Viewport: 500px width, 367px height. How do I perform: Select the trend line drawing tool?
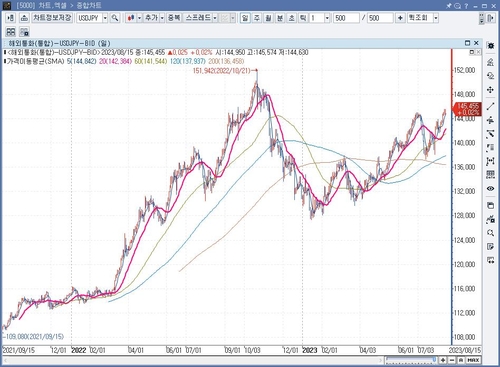(491, 106)
